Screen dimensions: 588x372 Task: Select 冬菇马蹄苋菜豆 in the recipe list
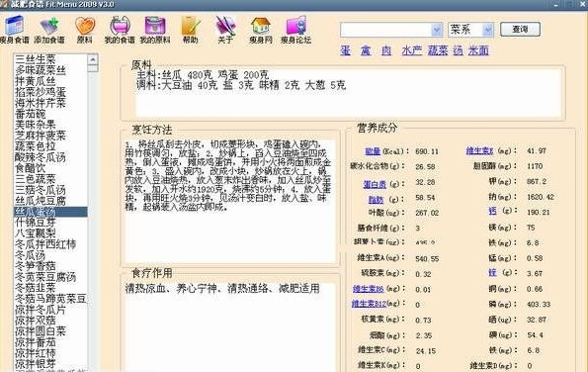(x=50, y=299)
